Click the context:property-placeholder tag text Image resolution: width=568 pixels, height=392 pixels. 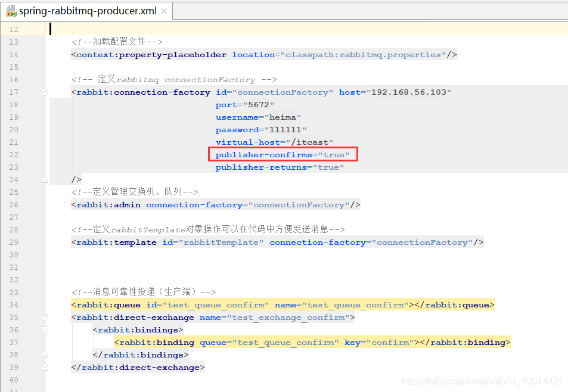pos(151,55)
